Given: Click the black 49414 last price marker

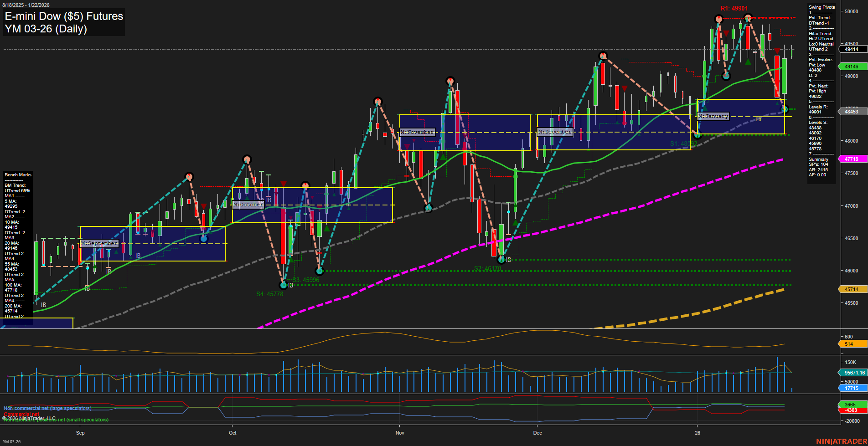Looking at the screenshot, I should tap(851, 49).
